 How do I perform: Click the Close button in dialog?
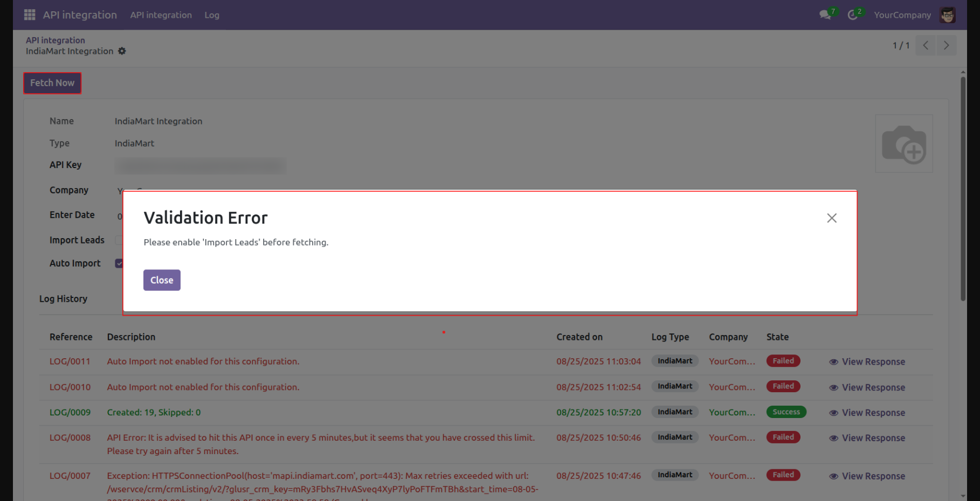tap(162, 280)
